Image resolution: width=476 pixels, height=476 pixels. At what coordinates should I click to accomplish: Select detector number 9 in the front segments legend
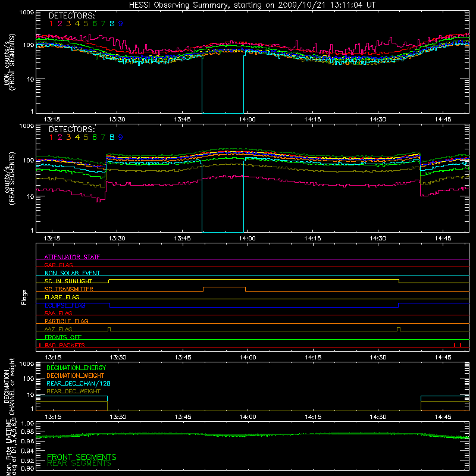point(121,24)
